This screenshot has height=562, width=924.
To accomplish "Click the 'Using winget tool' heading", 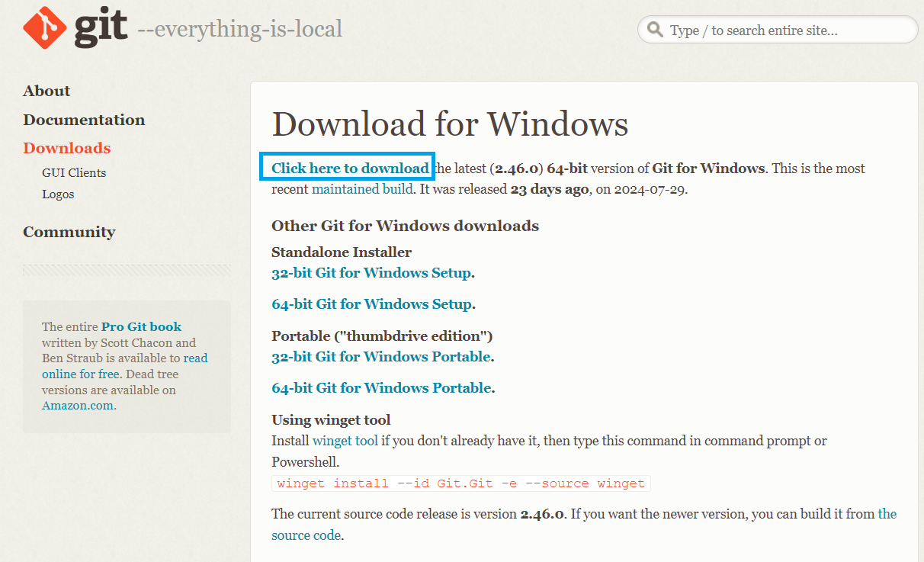I will click(x=331, y=419).
